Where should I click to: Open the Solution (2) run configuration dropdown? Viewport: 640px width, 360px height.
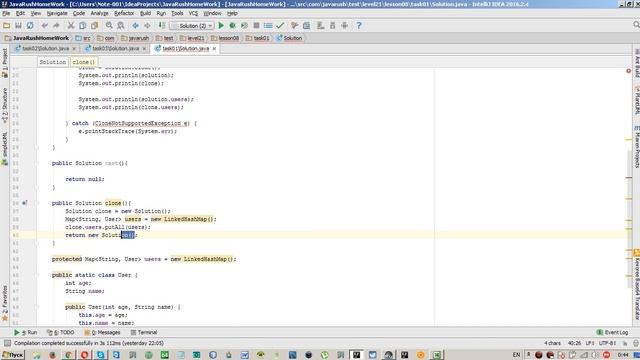[x=192, y=26]
